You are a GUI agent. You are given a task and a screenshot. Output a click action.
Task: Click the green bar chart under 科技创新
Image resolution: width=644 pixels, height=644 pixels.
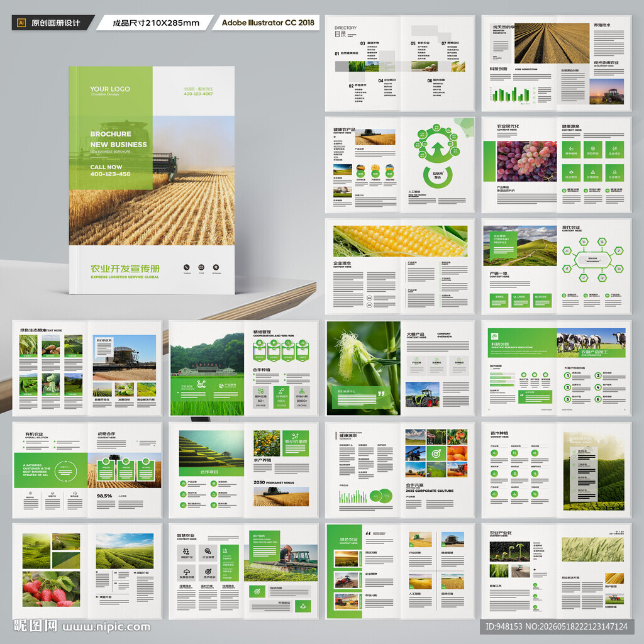(x=511, y=94)
